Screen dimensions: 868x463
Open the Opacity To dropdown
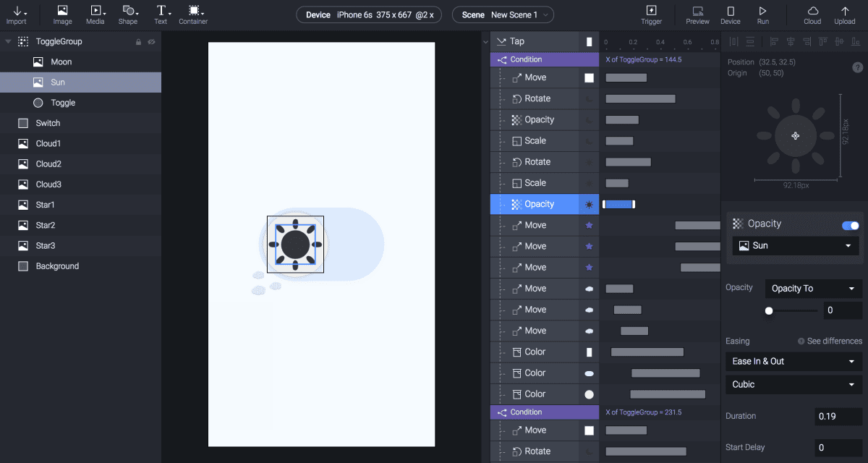click(814, 289)
